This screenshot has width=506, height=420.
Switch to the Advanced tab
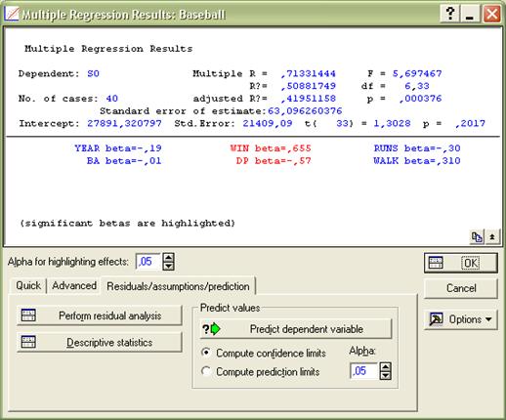[74, 285]
